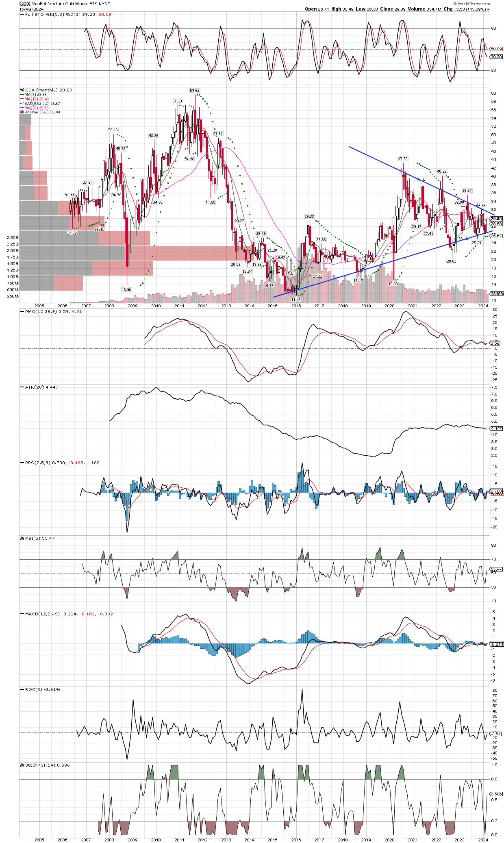Click the 59.62 peak price label
Image resolution: width=504 pixels, height=843 pixels.
(195, 91)
